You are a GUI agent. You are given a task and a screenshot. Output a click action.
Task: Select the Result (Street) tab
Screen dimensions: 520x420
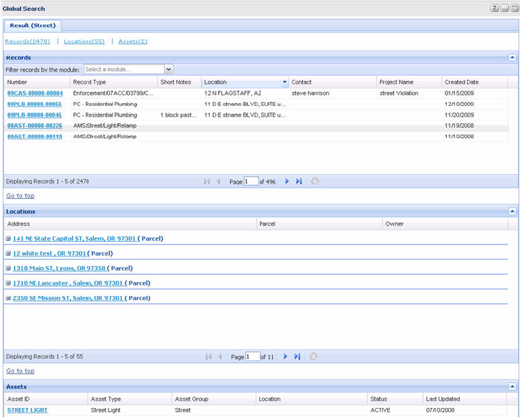(33, 25)
